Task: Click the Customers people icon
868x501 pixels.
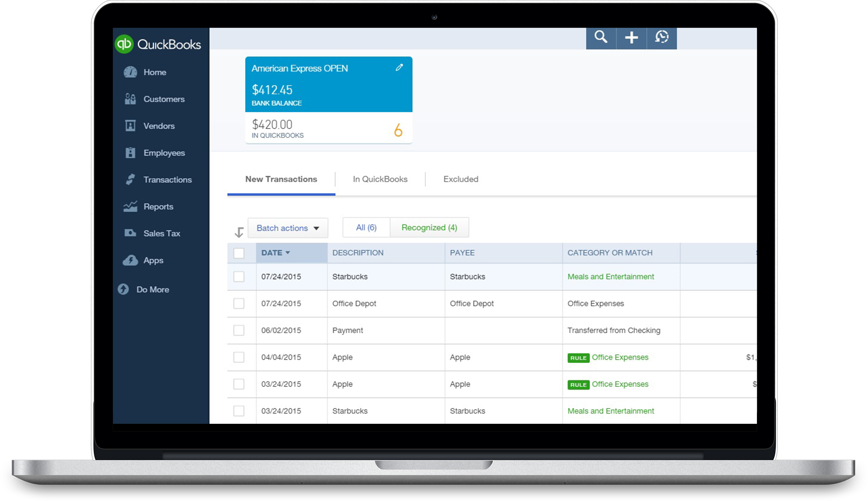Action: pos(130,99)
